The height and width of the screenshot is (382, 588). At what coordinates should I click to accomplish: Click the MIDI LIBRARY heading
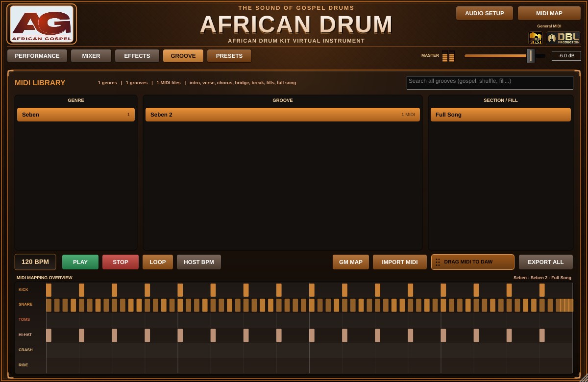click(40, 83)
